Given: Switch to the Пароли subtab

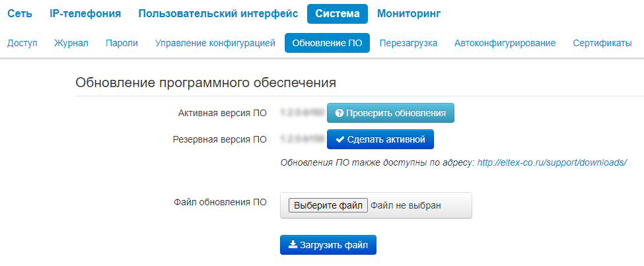Looking at the screenshot, I should click(x=122, y=43).
